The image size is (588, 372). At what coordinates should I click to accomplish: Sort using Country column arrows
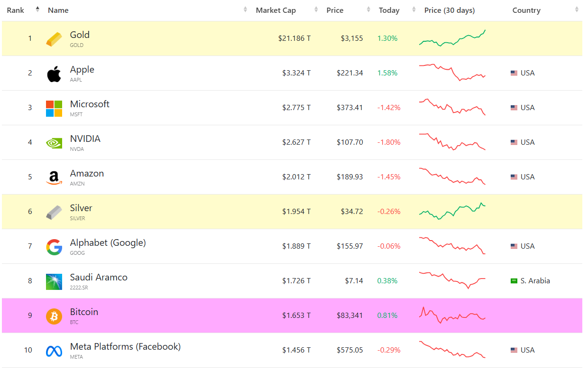click(x=577, y=9)
